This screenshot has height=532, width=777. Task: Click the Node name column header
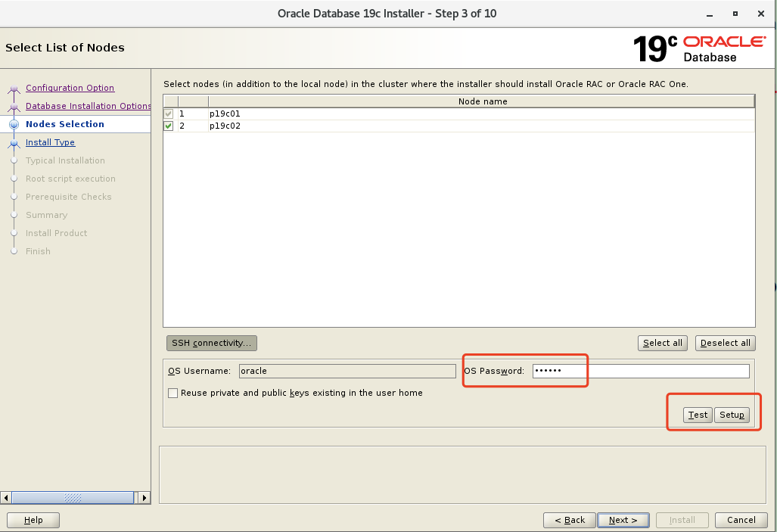pyautogui.click(x=482, y=101)
